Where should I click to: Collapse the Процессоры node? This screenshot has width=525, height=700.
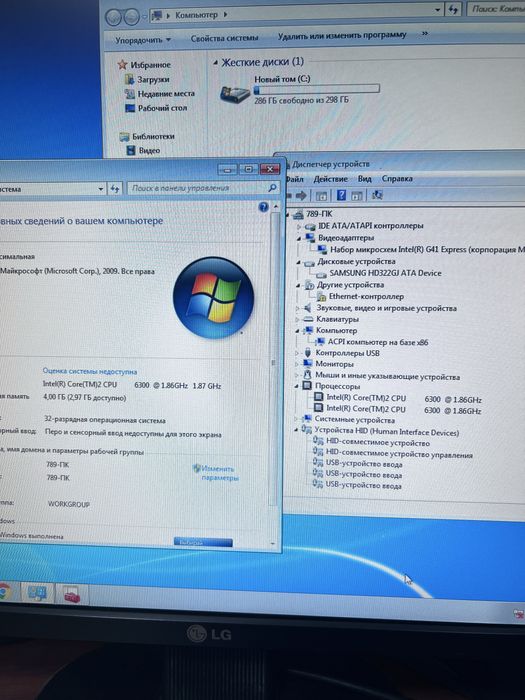(x=296, y=387)
